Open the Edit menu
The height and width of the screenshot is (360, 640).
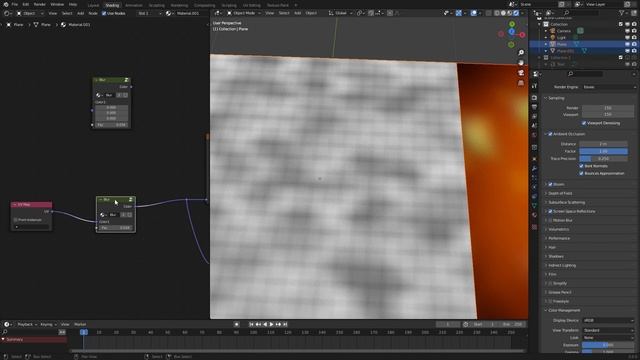point(26,4)
